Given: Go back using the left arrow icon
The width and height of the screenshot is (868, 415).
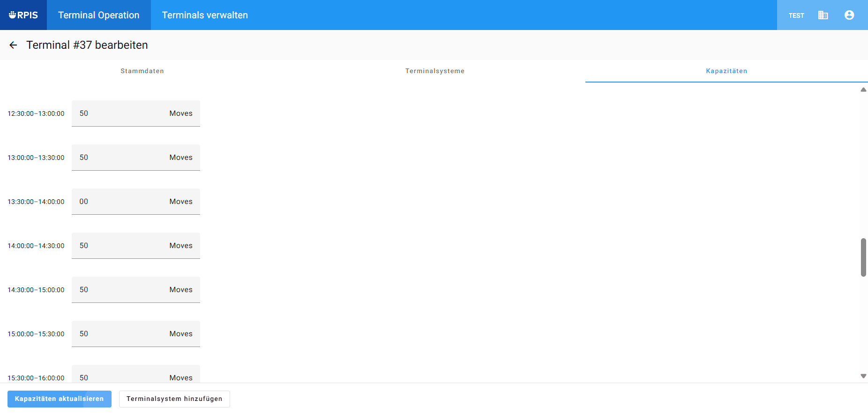Looking at the screenshot, I should (13, 45).
